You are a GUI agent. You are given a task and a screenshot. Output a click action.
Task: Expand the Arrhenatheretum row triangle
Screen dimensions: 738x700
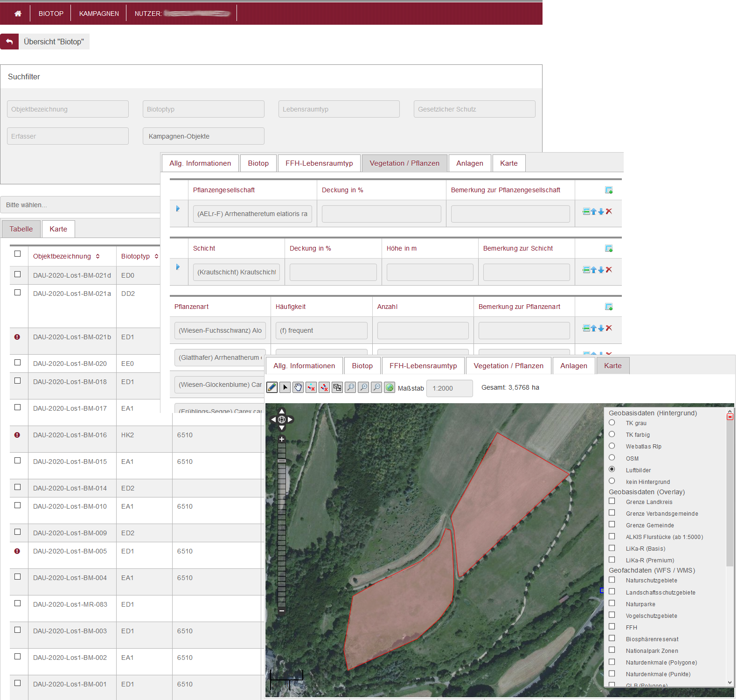click(178, 209)
